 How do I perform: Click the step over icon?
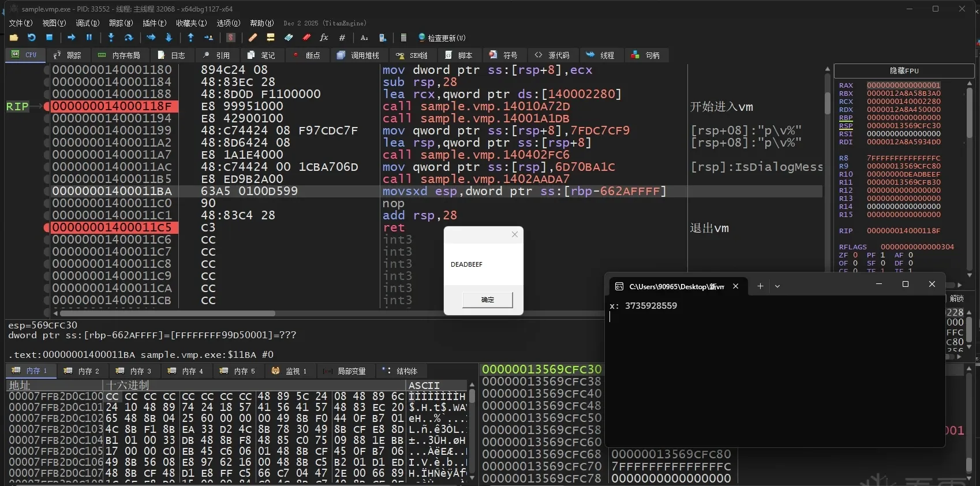click(x=129, y=38)
